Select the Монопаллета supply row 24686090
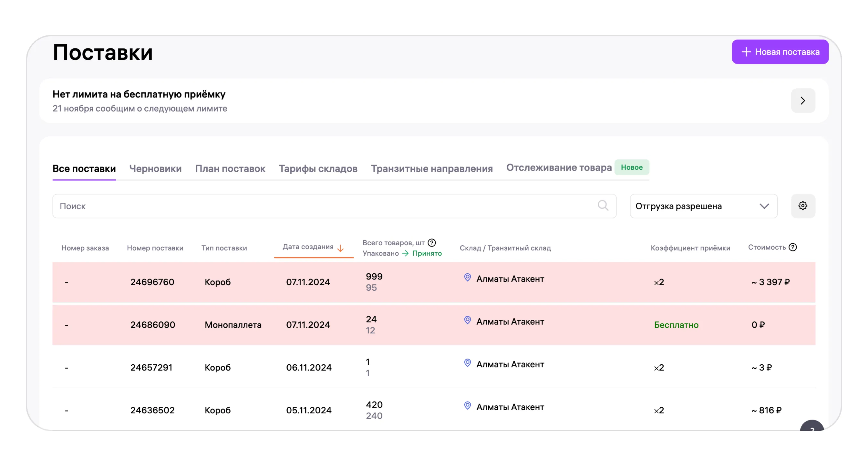 click(233, 325)
